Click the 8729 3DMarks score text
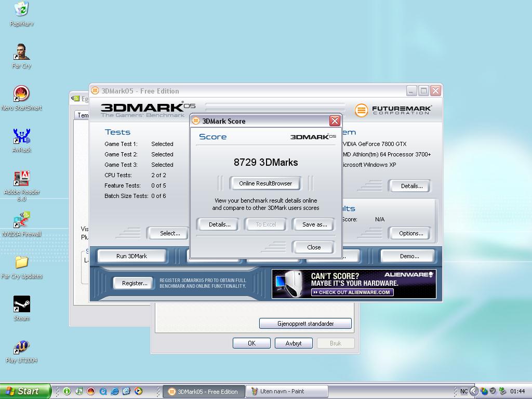Screen dimensions: 532x399 tap(265, 162)
